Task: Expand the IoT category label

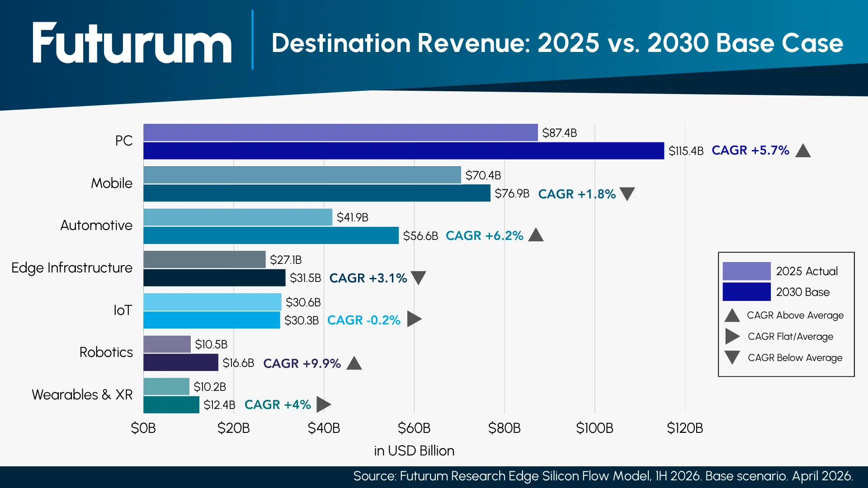Action: pyautogui.click(x=122, y=310)
